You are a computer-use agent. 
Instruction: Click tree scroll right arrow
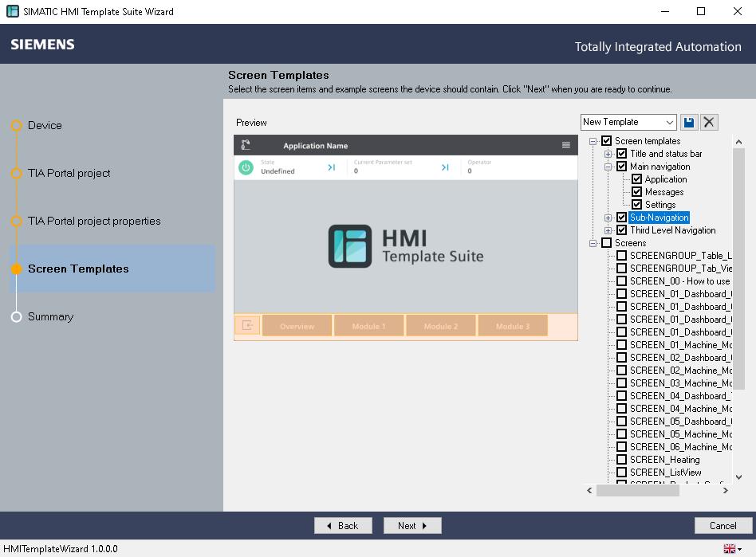[726, 491]
